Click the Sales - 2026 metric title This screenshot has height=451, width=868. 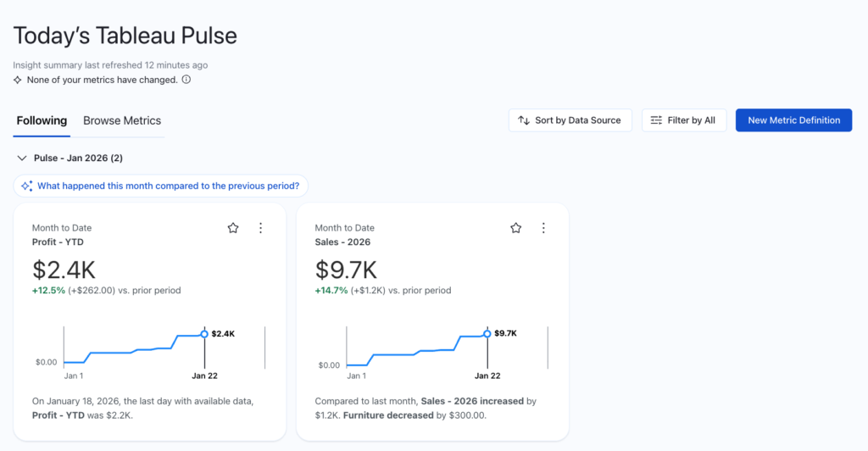pos(342,242)
